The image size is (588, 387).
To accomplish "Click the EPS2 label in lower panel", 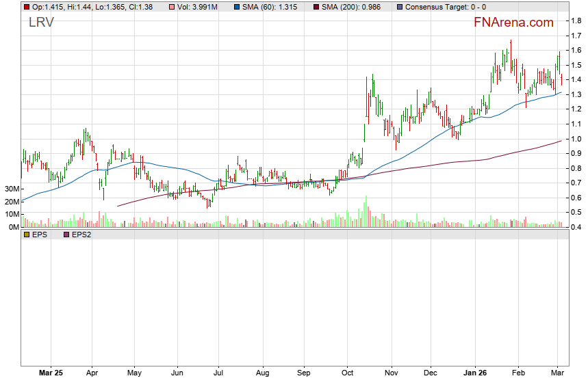I will click(82, 235).
